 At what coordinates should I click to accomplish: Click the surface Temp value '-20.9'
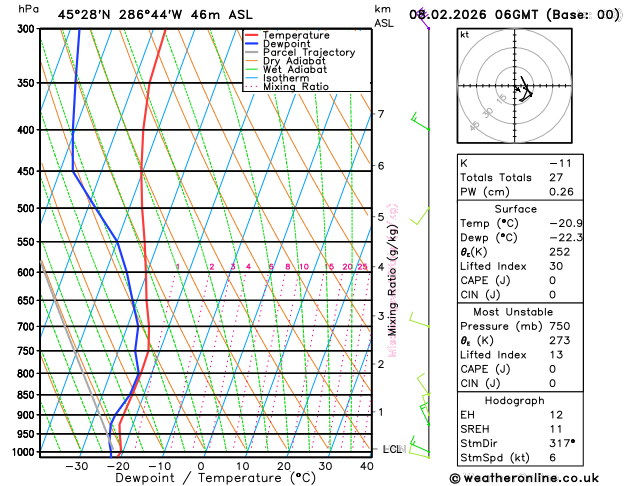click(x=566, y=223)
